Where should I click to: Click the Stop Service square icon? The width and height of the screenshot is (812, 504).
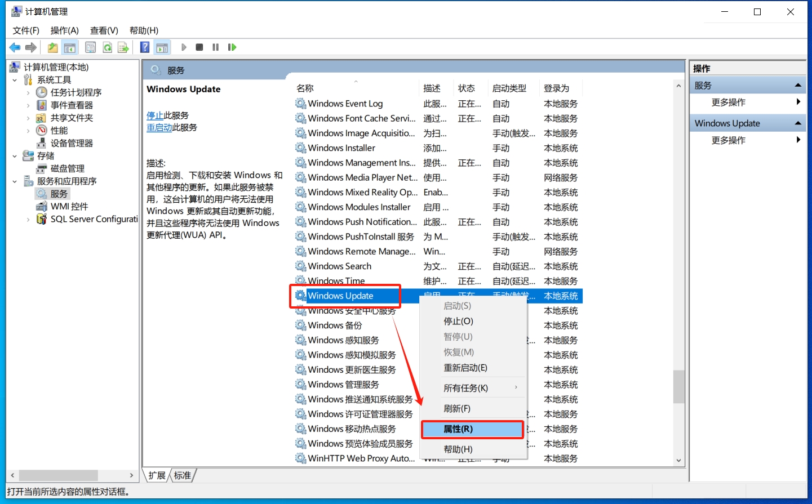199,47
